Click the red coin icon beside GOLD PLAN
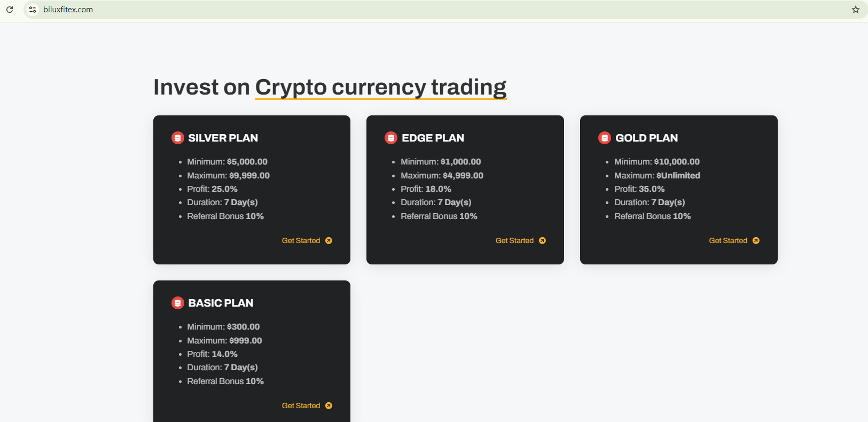Screen dimensions: 868x422 pos(605,138)
